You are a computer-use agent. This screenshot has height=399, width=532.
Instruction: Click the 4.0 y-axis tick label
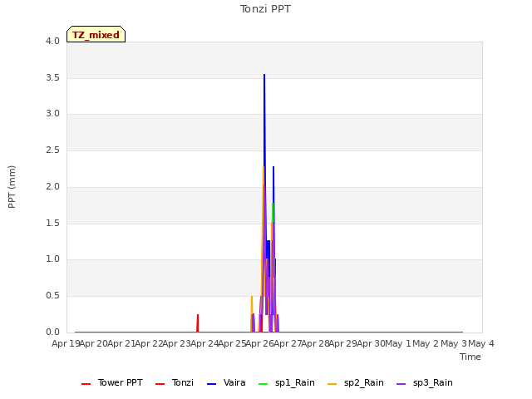52,41
